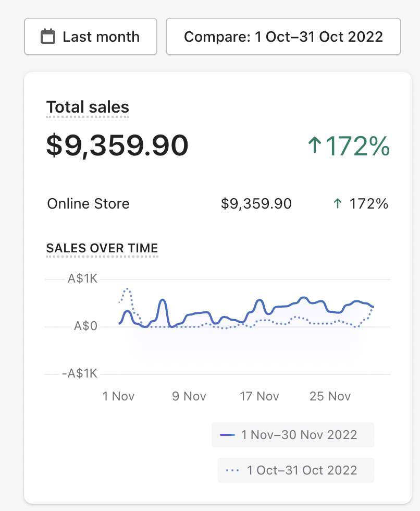This screenshot has width=420, height=511.
Task: Click the solid line swatch in the legend
Action: click(x=228, y=435)
